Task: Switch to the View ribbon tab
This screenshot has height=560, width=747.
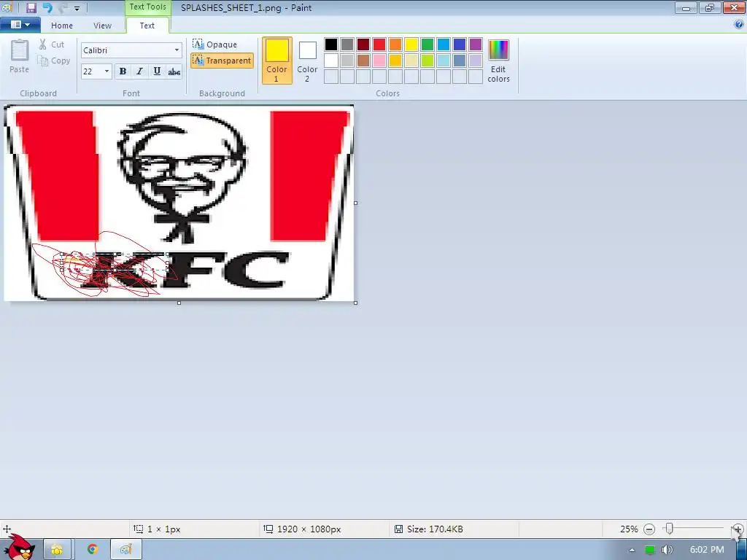Action: [102, 26]
